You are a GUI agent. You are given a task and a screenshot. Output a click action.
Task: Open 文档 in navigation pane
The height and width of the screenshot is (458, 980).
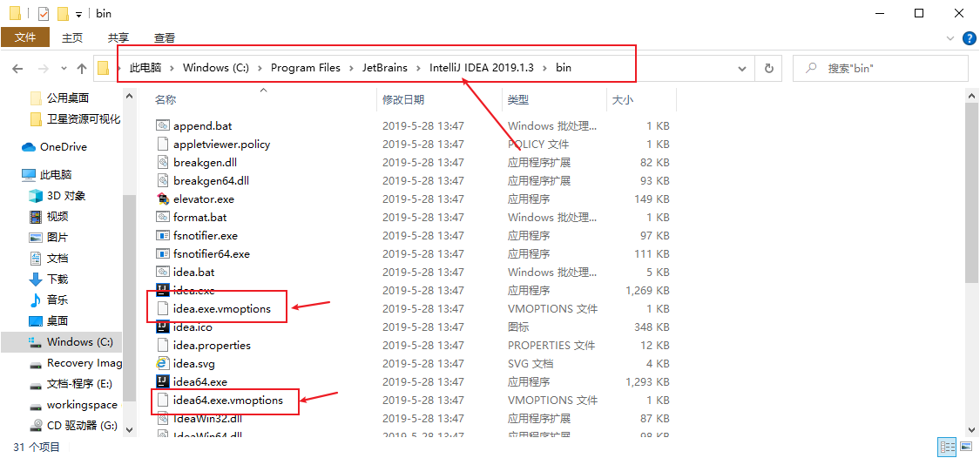click(x=57, y=258)
